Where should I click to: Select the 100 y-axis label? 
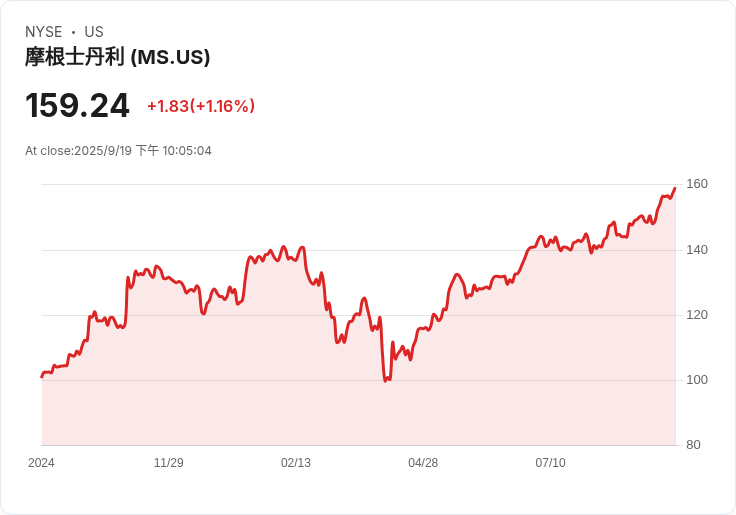(x=697, y=380)
